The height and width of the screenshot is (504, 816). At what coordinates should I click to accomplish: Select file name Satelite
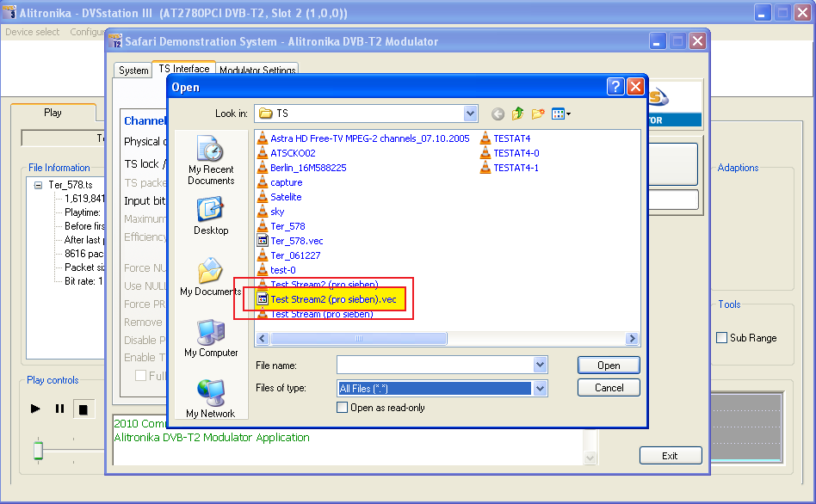[x=286, y=197]
